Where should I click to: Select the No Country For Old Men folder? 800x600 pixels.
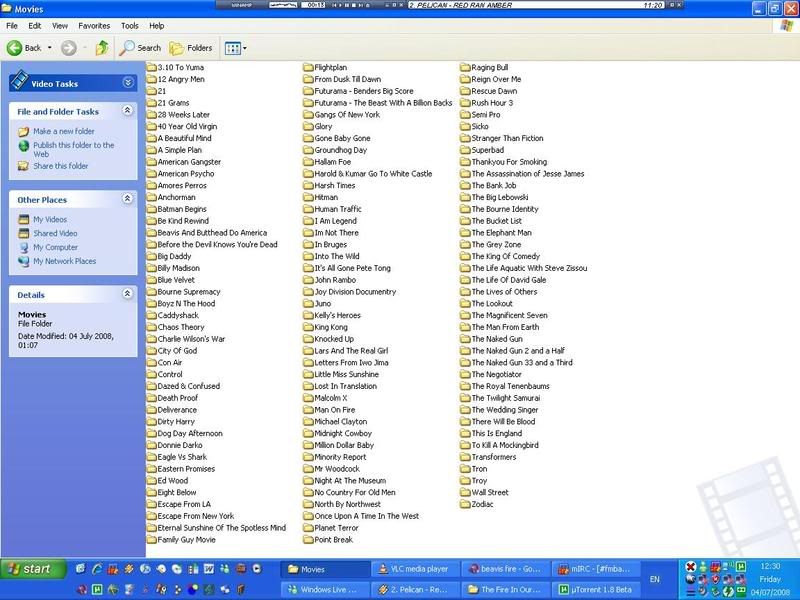pos(355,492)
